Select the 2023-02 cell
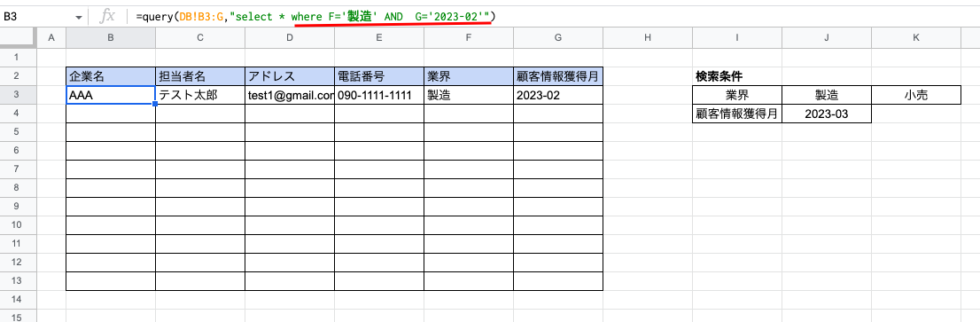980x322 pixels. (x=557, y=95)
